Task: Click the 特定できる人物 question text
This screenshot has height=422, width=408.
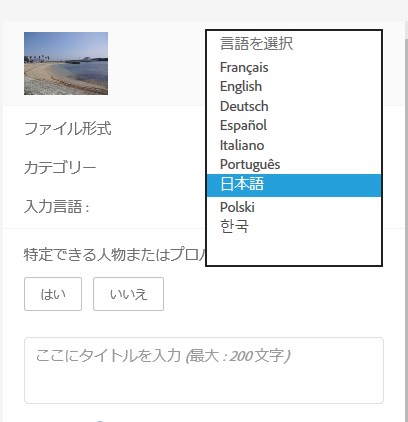Action: (x=115, y=255)
